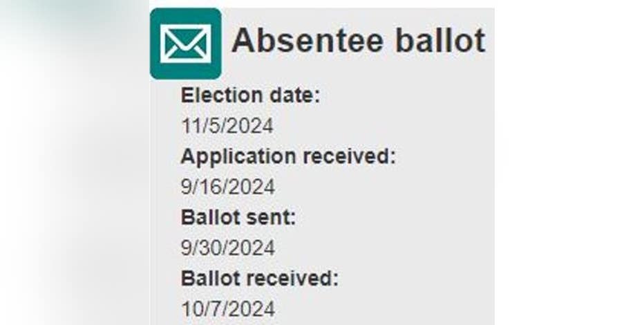
Task: Click the word "Application" in the second label
Action: click(x=231, y=156)
